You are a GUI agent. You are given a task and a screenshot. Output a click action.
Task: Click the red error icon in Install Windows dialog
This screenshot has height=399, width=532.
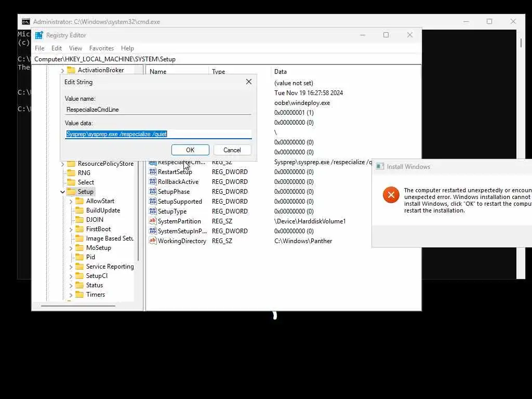tap(391, 195)
